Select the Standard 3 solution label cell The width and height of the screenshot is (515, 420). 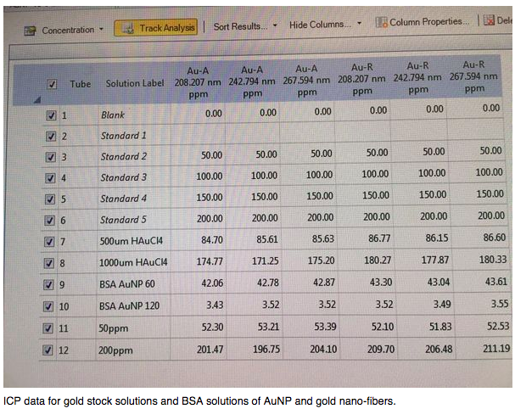124,177
